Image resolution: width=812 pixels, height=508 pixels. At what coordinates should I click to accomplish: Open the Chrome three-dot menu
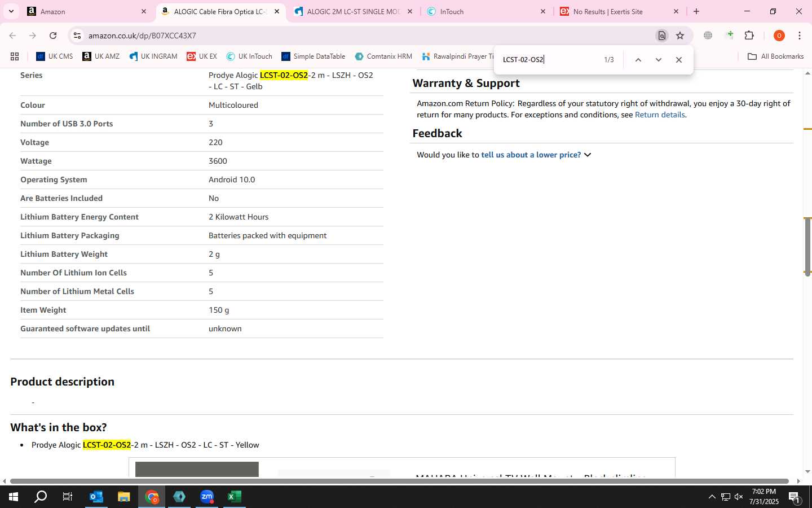click(x=800, y=36)
